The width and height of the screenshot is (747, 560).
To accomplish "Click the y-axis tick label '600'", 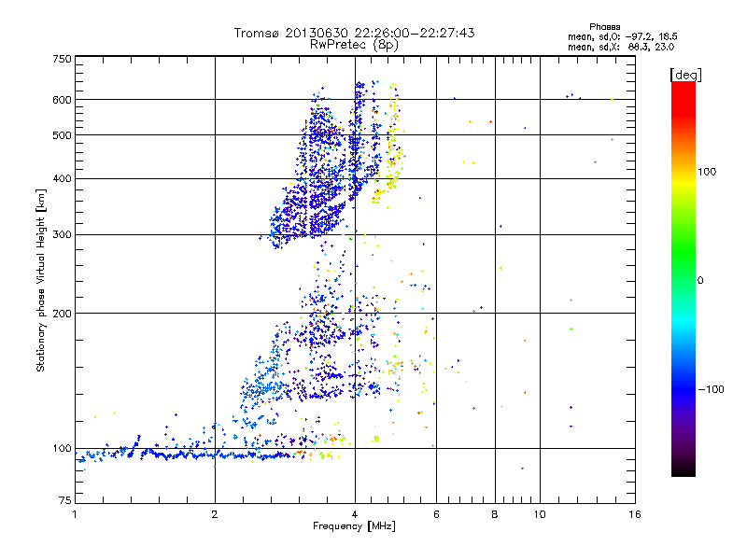I will click(62, 100).
